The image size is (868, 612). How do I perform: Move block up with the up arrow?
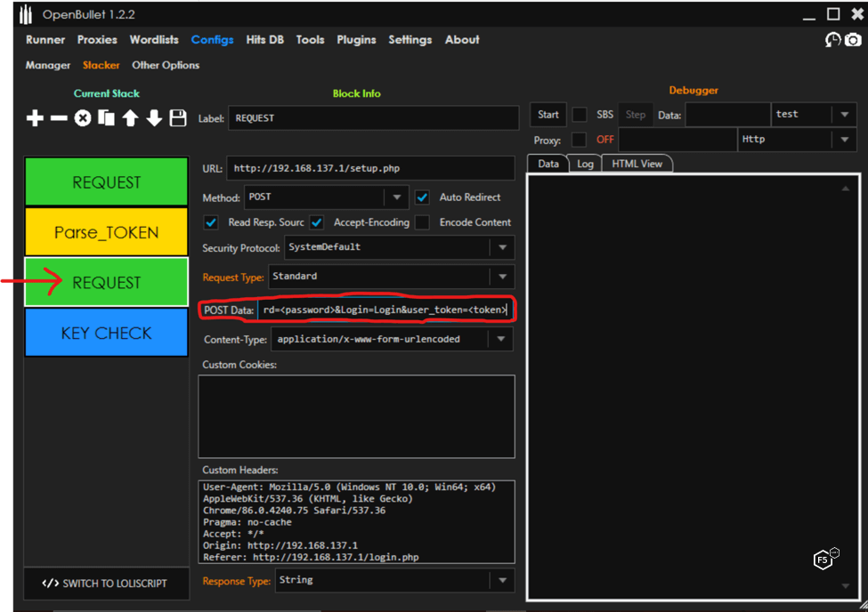coord(130,118)
